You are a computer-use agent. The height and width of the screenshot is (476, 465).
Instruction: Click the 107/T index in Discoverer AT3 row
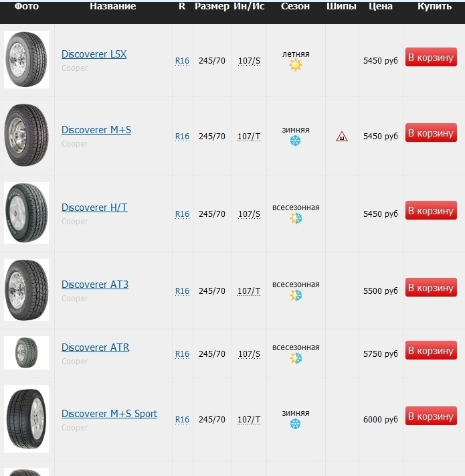(249, 291)
